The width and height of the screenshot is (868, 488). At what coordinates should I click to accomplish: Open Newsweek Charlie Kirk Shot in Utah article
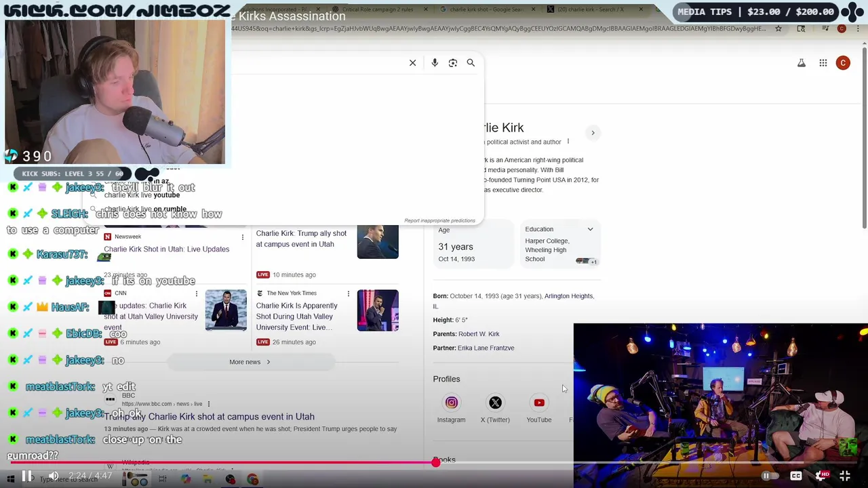(x=167, y=249)
